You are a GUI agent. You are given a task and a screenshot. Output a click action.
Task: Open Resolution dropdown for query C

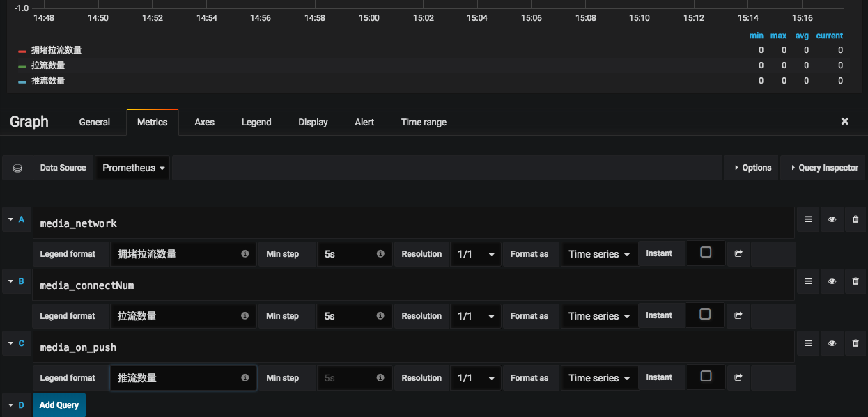click(x=476, y=378)
